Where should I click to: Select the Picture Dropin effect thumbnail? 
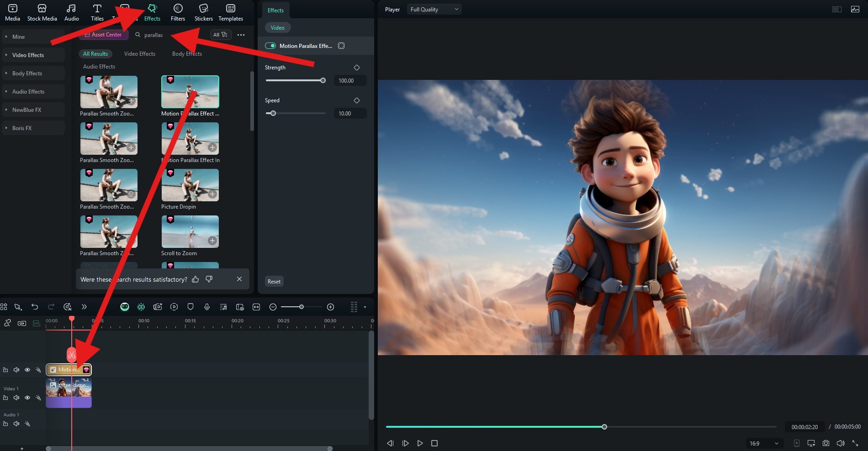click(x=190, y=185)
